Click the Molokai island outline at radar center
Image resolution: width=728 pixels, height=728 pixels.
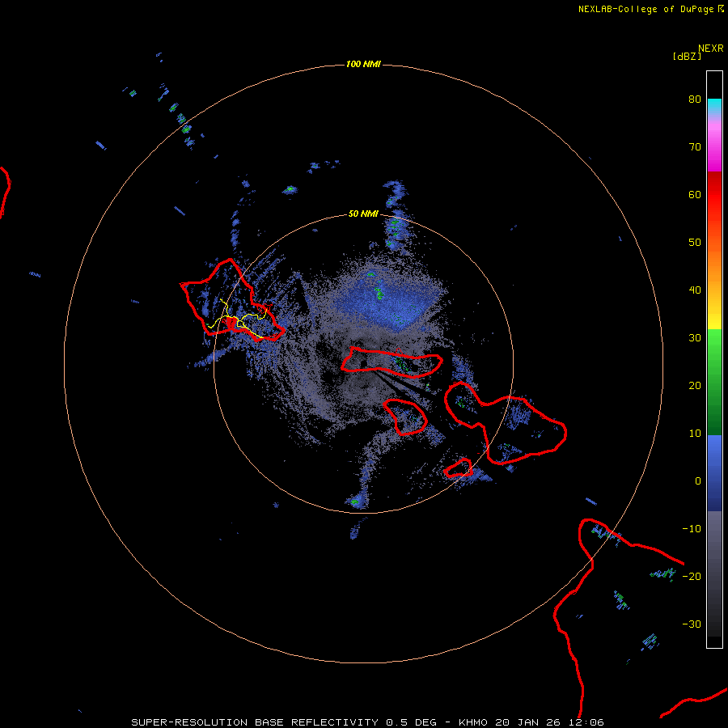[392, 362]
